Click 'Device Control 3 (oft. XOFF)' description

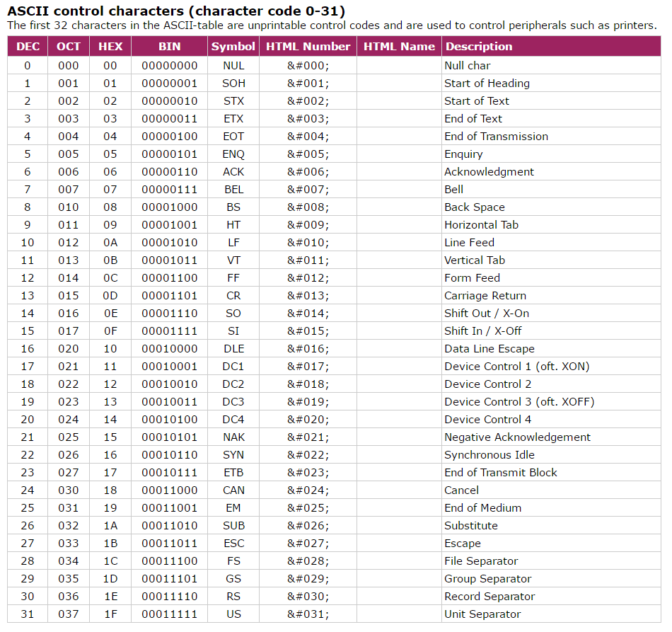point(519,402)
